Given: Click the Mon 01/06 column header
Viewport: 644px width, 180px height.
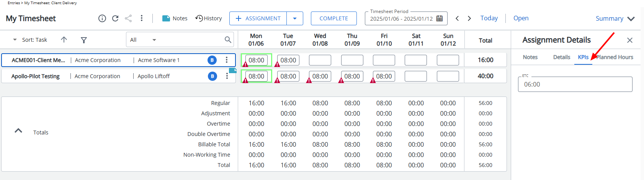Looking at the screenshot, I should (256, 39).
